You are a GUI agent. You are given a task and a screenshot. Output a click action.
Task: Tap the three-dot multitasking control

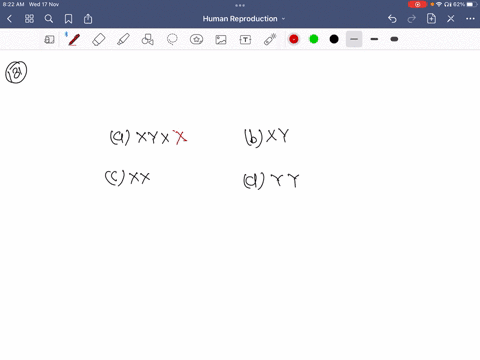point(240,5)
